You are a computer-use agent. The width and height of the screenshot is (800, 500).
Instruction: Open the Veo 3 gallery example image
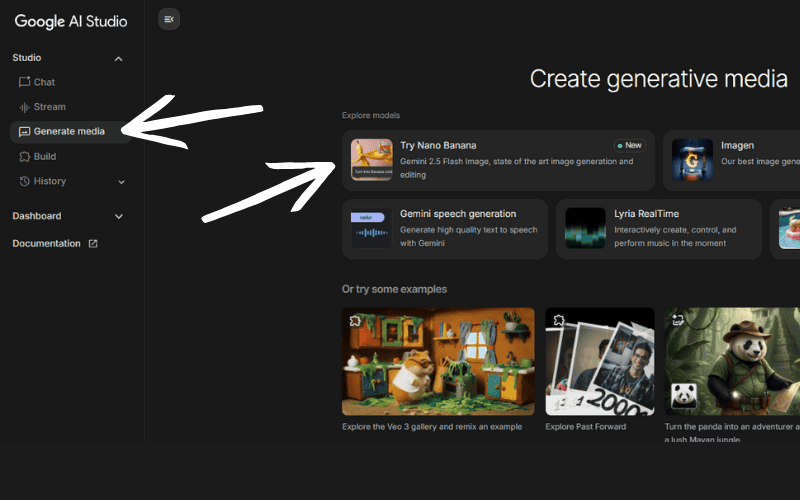click(x=438, y=360)
